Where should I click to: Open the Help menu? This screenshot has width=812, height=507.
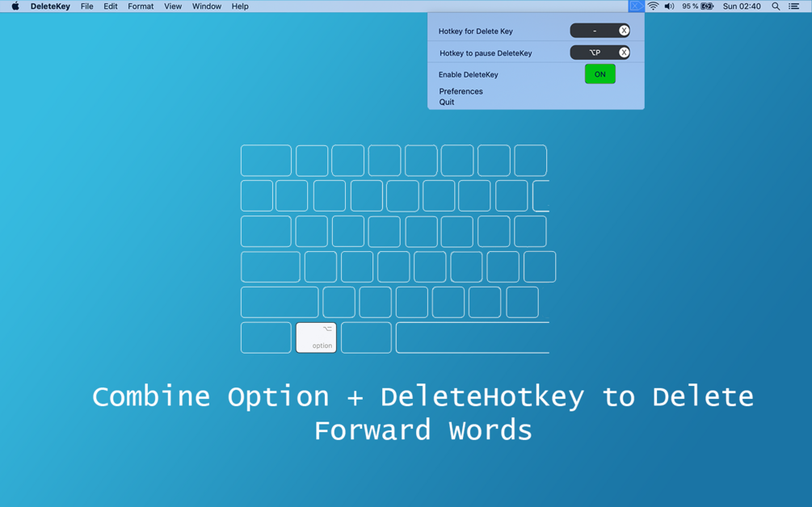(240, 6)
